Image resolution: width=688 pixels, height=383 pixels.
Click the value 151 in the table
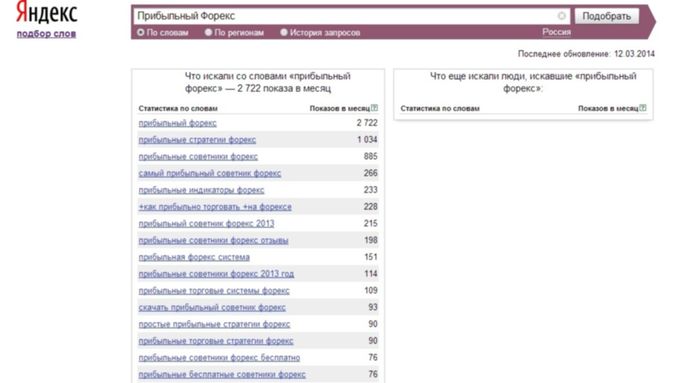(x=371, y=257)
